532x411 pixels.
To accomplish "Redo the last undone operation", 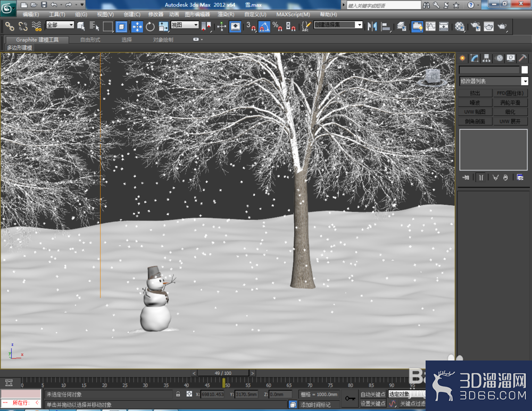I will (x=69, y=5).
